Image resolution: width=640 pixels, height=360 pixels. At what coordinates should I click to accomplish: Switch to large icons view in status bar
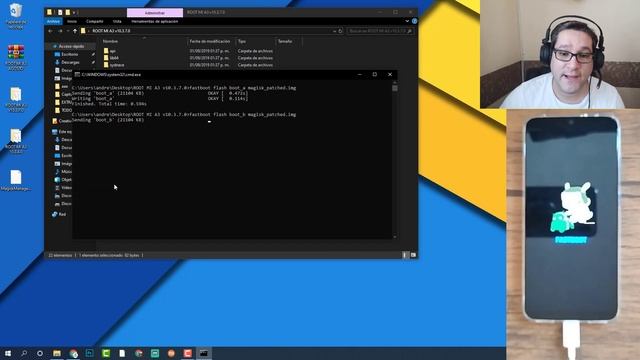pos(413,255)
